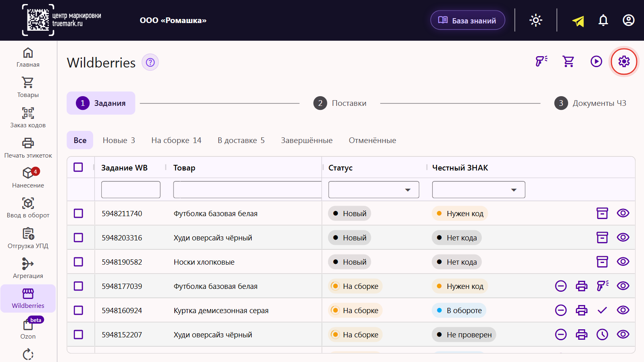Open the Завершённые tab
The image size is (644, 362).
pyautogui.click(x=307, y=140)
